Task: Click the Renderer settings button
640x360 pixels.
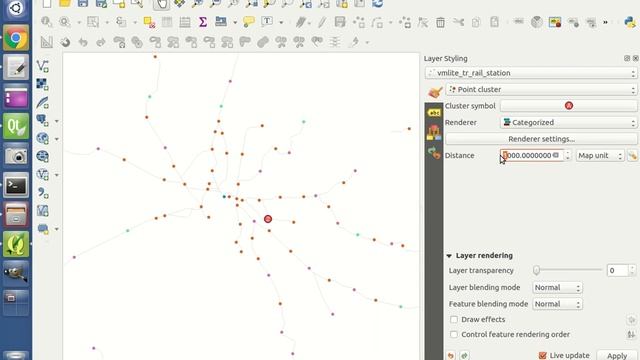Action: tap(541, 139)
